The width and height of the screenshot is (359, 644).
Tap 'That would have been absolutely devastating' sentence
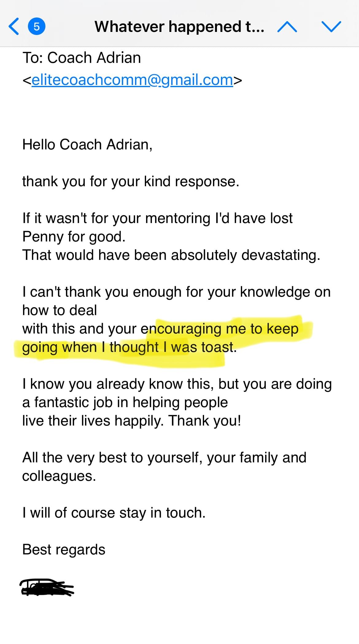pyautogui.click(x=171, y=255)
